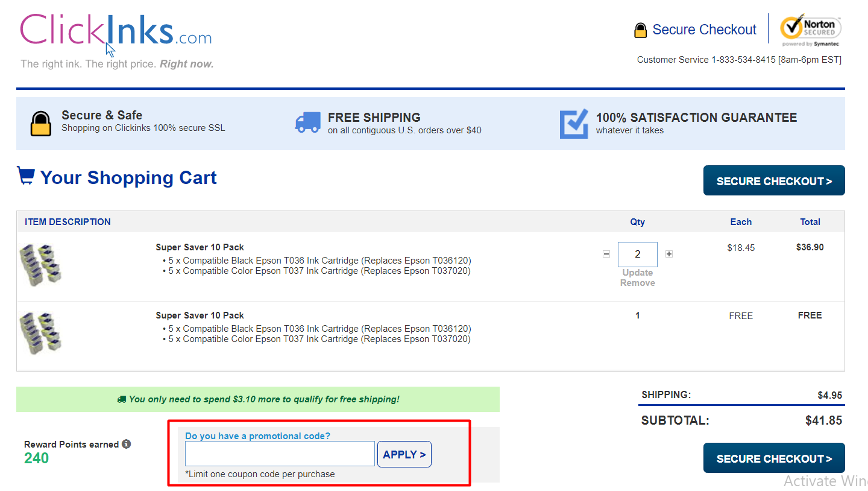Click the padlock icon beside Secure Checkout

[640, 30]
